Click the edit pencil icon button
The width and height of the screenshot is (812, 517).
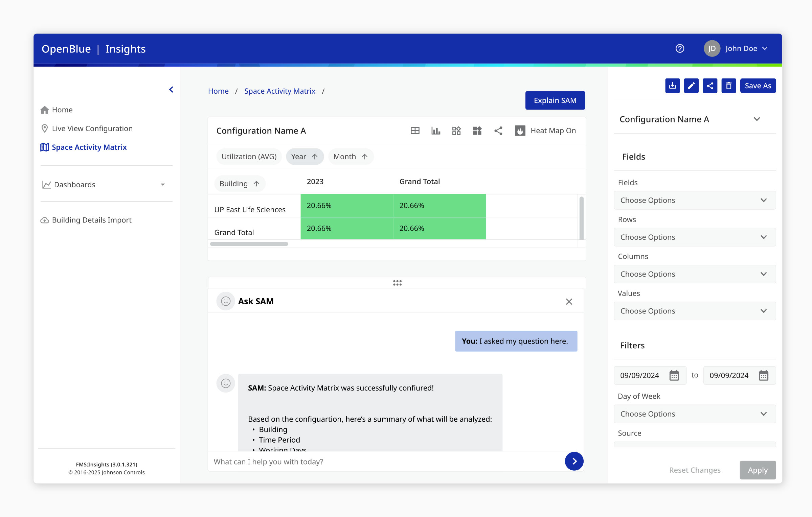(x=691, y=86)
